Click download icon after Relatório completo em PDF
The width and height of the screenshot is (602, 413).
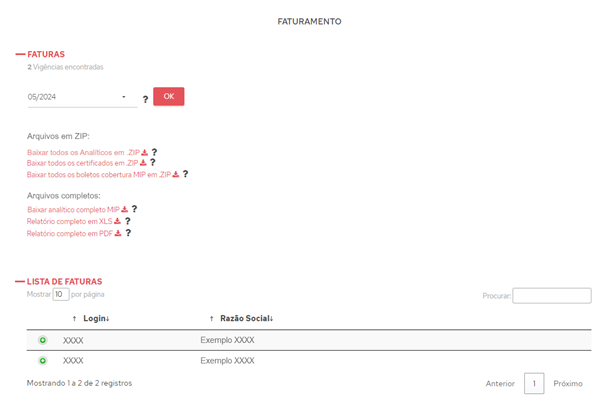[118, 233]
